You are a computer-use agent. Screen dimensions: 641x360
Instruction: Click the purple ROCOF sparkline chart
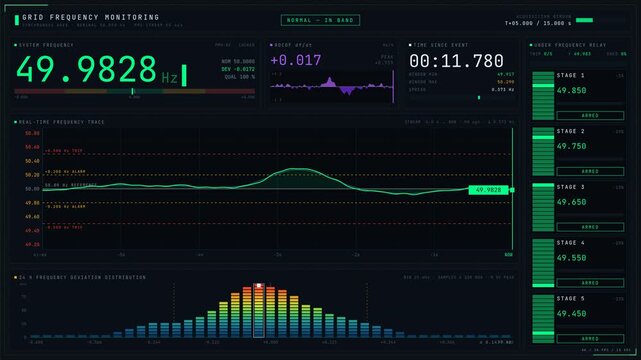pyautogui.click(x=332, y=87)
